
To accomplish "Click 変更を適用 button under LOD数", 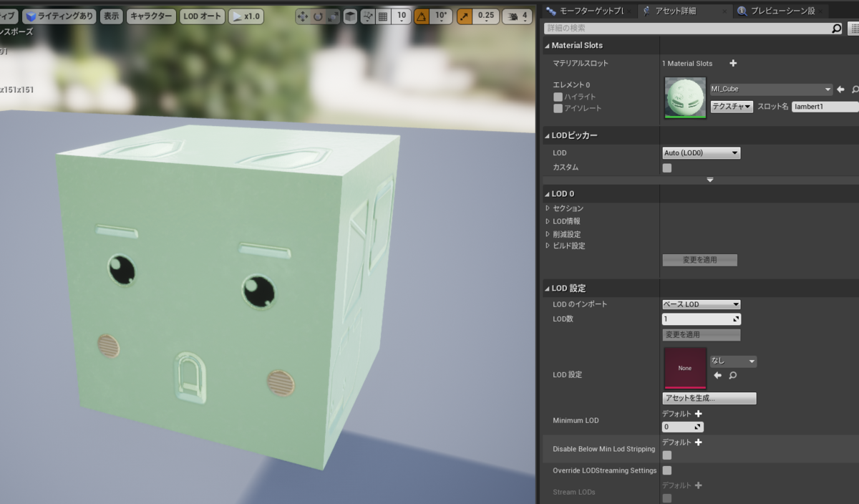I will (x=702, y=334).
